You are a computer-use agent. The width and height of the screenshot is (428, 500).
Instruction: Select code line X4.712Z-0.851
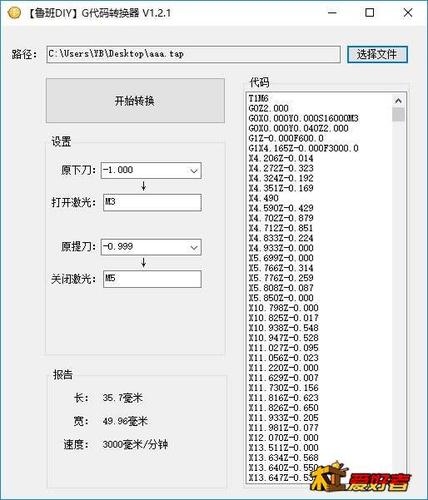pos(281,228)
